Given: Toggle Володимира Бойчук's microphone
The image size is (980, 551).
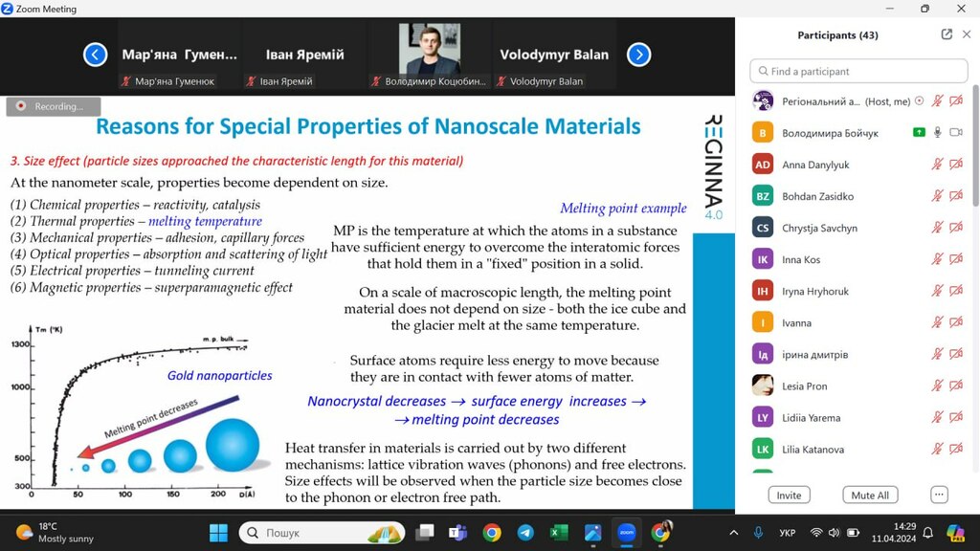Looking at the screenshot, I should pyautogui.click(x=937, y=132).
